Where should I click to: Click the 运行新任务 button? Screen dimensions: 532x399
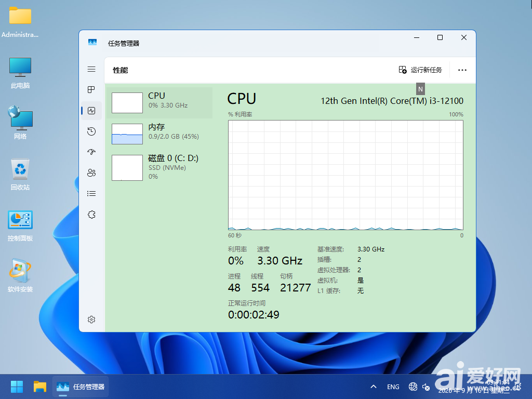[x=420, y=70]
